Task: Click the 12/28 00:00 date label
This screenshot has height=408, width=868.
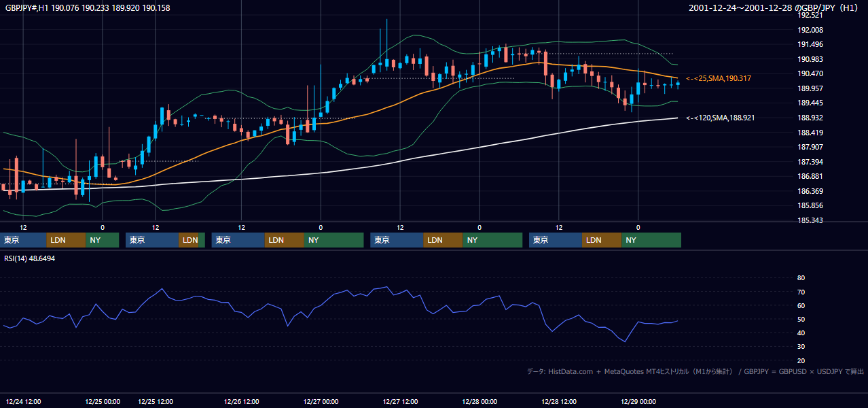Action: 480,402
